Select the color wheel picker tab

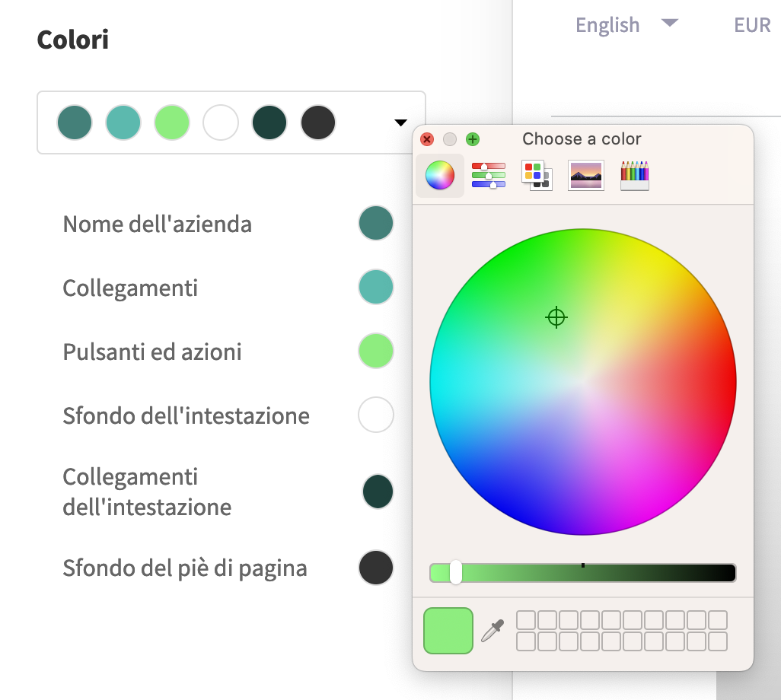(x=439, y=176)
